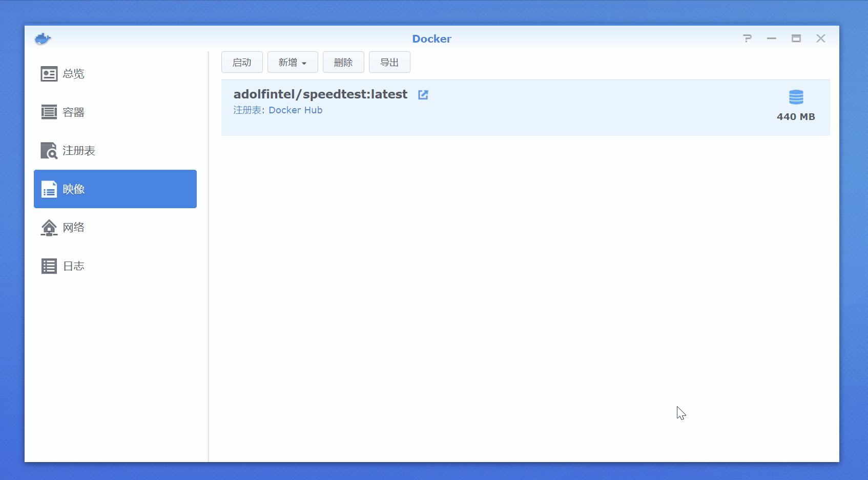Click the 删除 delete button
This screenshot has height=480, width=868.
point(343,62)
